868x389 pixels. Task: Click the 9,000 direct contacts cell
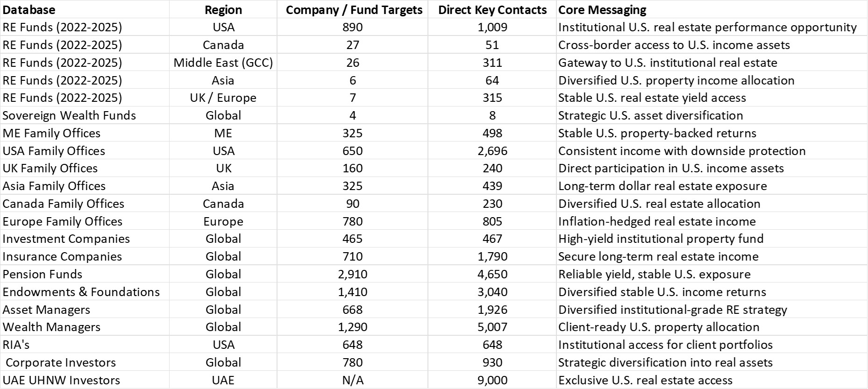point(492,380)
